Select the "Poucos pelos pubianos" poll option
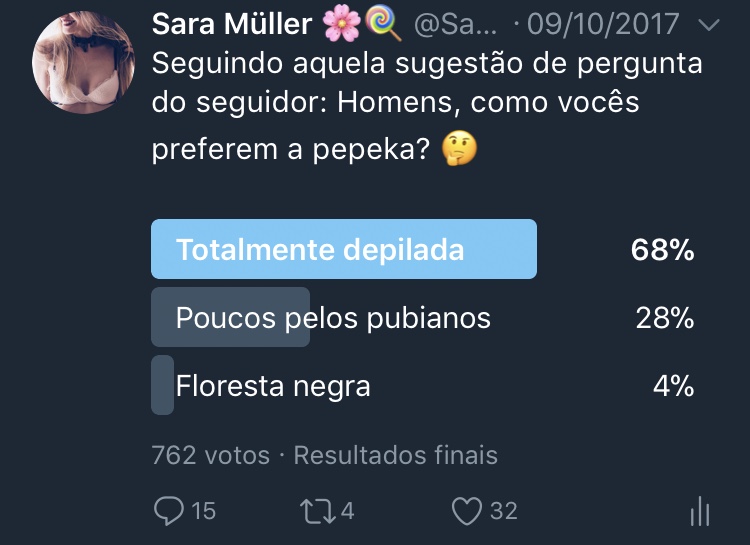 (x=333, y=318)
